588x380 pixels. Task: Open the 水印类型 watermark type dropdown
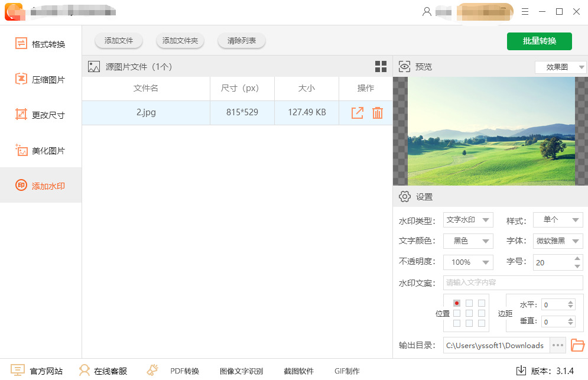[x=468, y=220]
